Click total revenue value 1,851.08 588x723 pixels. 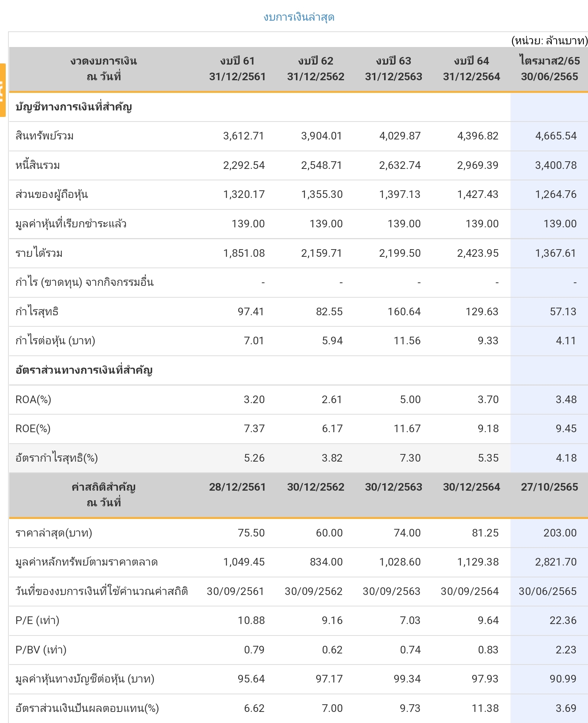[x=244, y=253]
